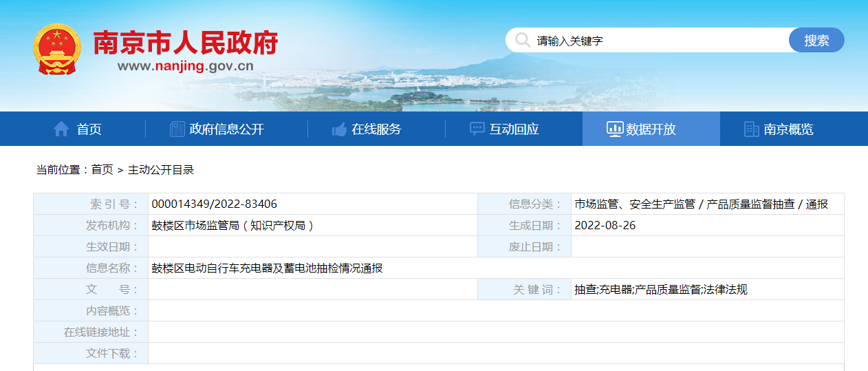Click the chat bubble interaction icon

coord(477,129)
